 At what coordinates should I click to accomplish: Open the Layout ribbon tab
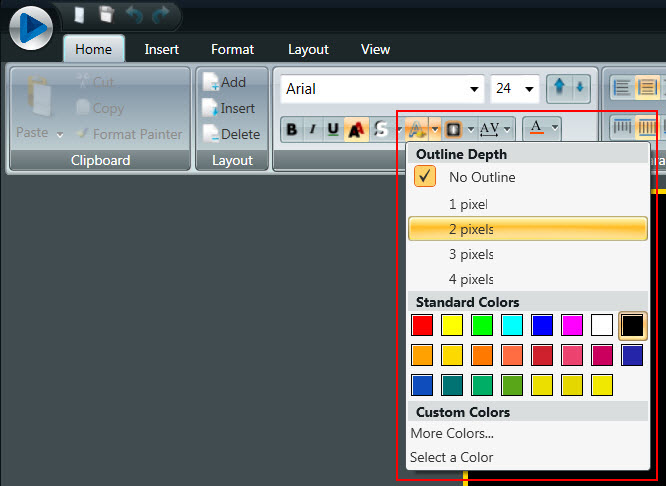[x=308, y=49]
